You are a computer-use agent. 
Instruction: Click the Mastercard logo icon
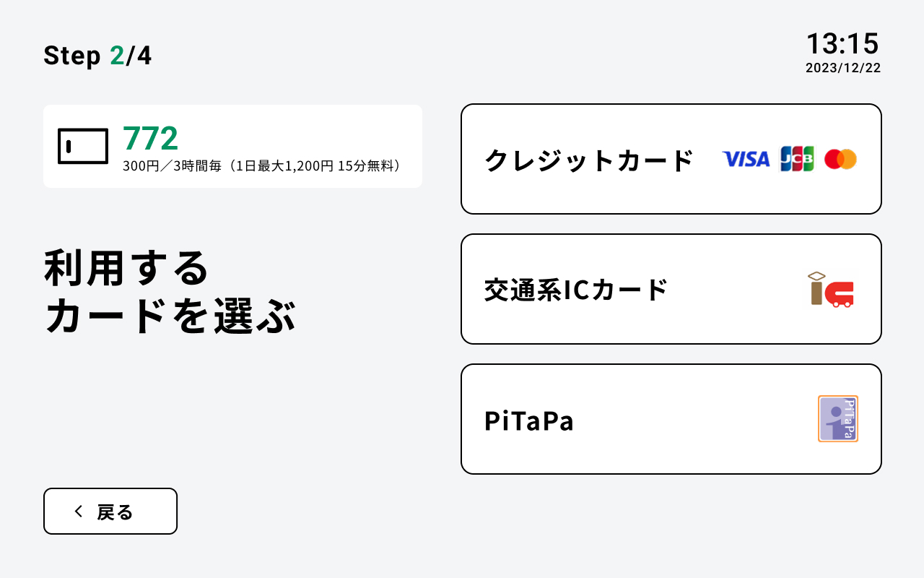point(840,159)
